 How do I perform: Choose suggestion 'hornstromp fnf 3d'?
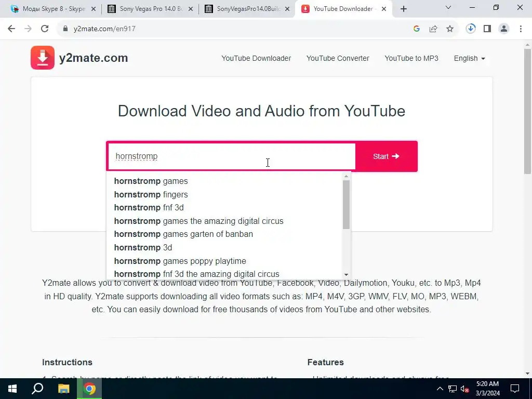(x=225, y=208)
